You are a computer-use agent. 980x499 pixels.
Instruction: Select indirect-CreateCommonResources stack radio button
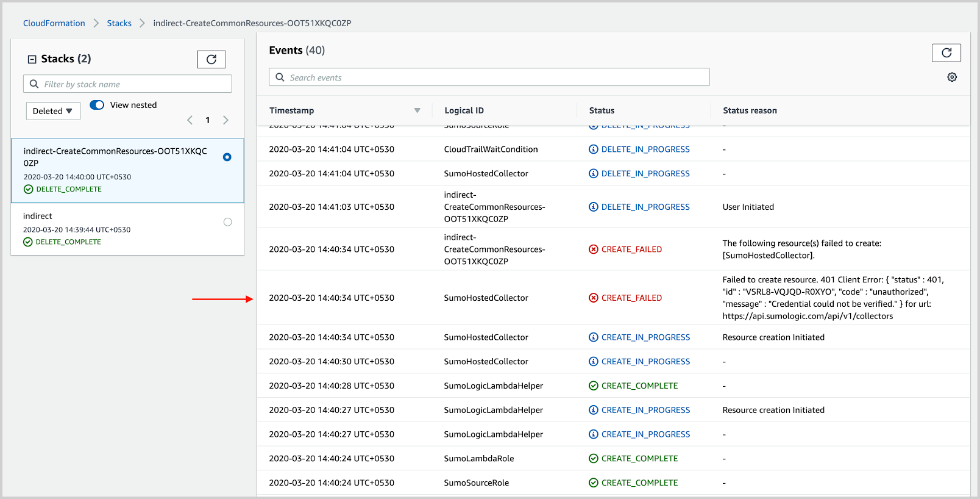[227, 157]
